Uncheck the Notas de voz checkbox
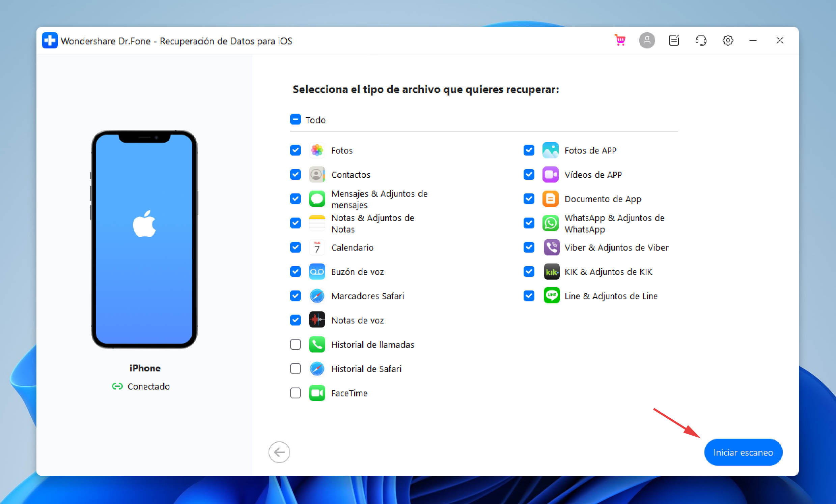The height and width of the screenshot is (504, 836). tap(296, 320)
